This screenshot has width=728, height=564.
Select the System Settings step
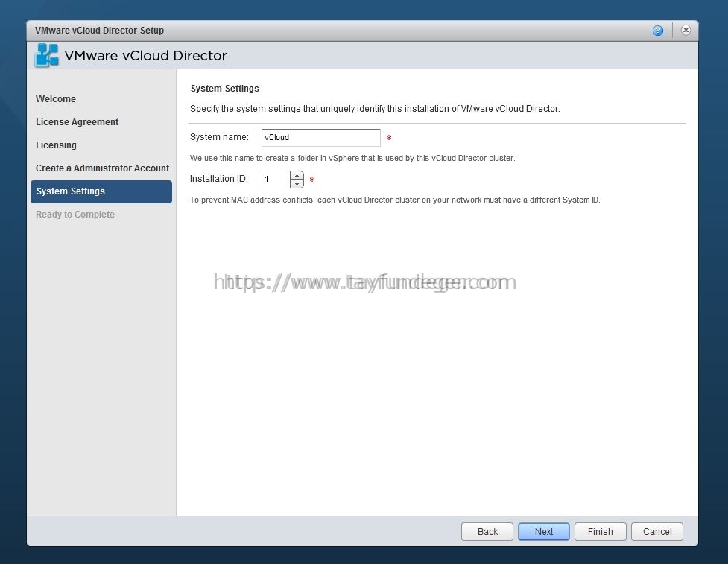click(x=101, y=191)
